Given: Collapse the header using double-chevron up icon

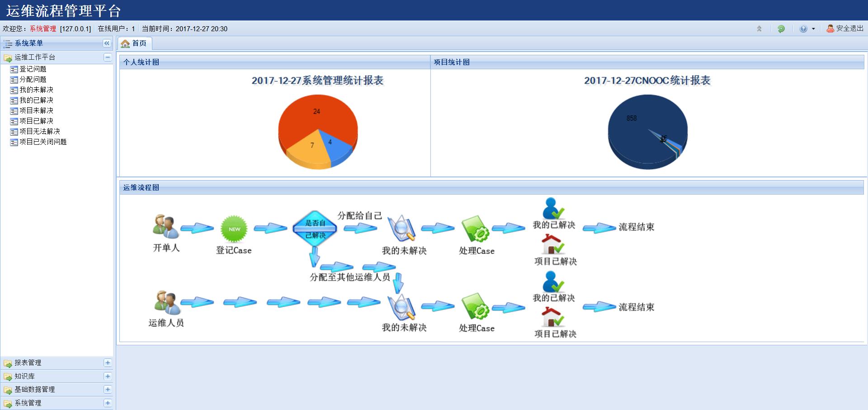Looking at the screenshot, I should (759, 29).
